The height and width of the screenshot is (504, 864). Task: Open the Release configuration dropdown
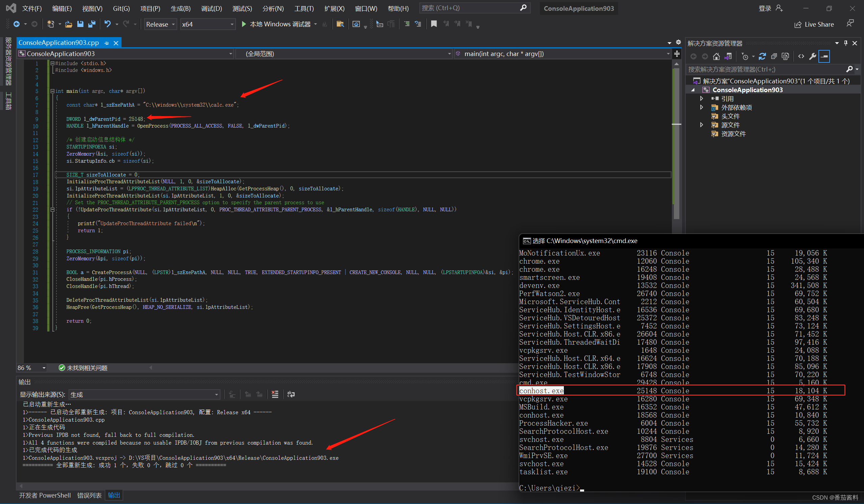(x=160, y=24)
